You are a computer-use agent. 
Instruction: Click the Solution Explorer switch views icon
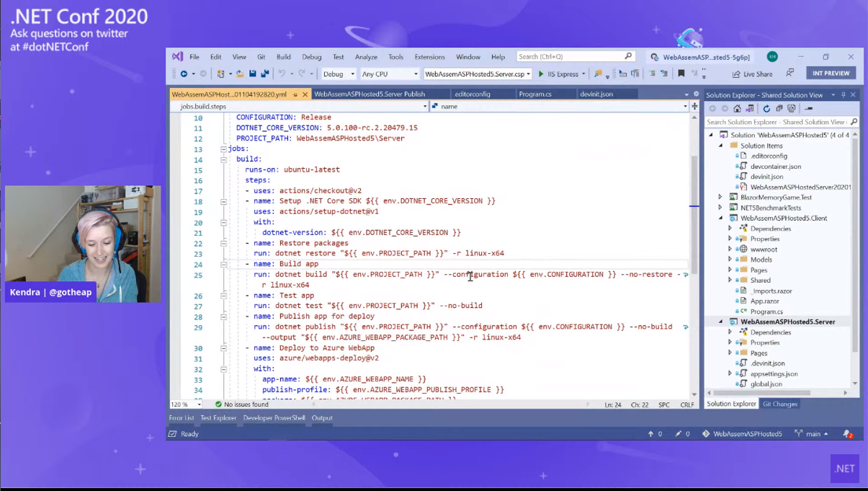pos(749,108)
